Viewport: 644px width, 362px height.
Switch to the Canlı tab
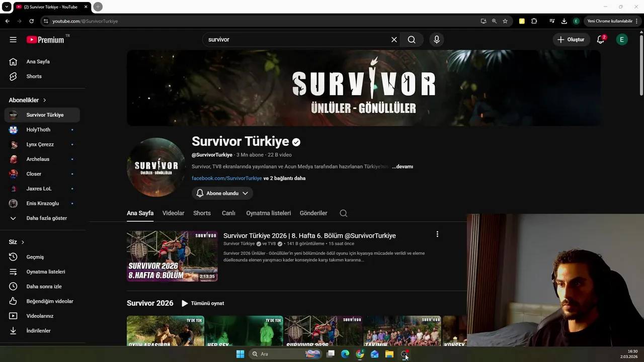coord(228,213)
